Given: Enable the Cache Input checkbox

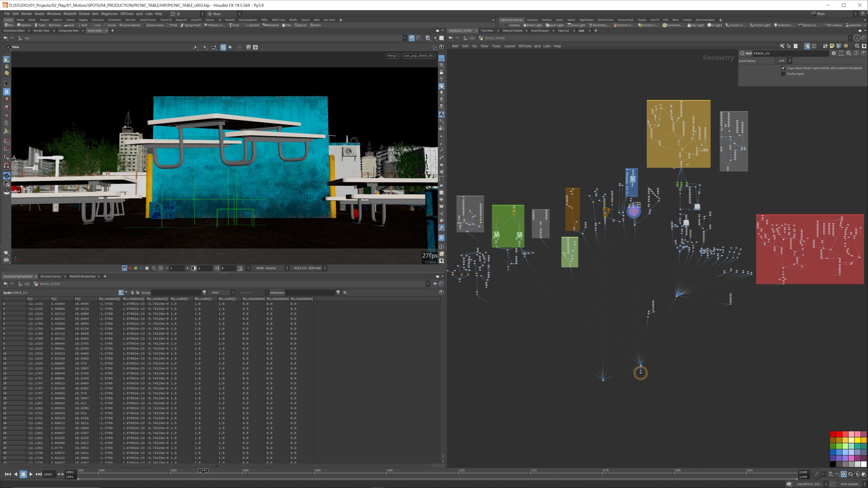Looking at the screenshot, I should click(x=783, y=74).
